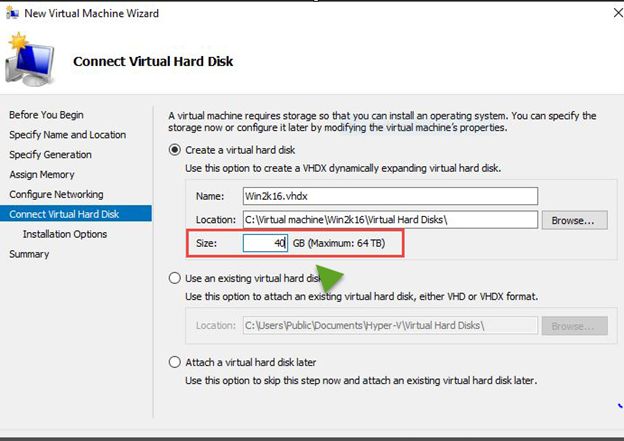
Task: Select Use an existing virtual hard disk
Action: tap(176, 277)
